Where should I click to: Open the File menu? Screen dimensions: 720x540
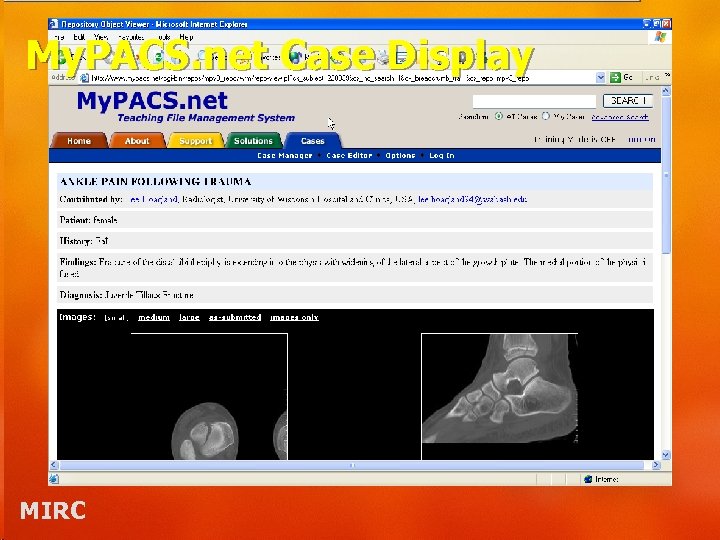click(59, 37)
